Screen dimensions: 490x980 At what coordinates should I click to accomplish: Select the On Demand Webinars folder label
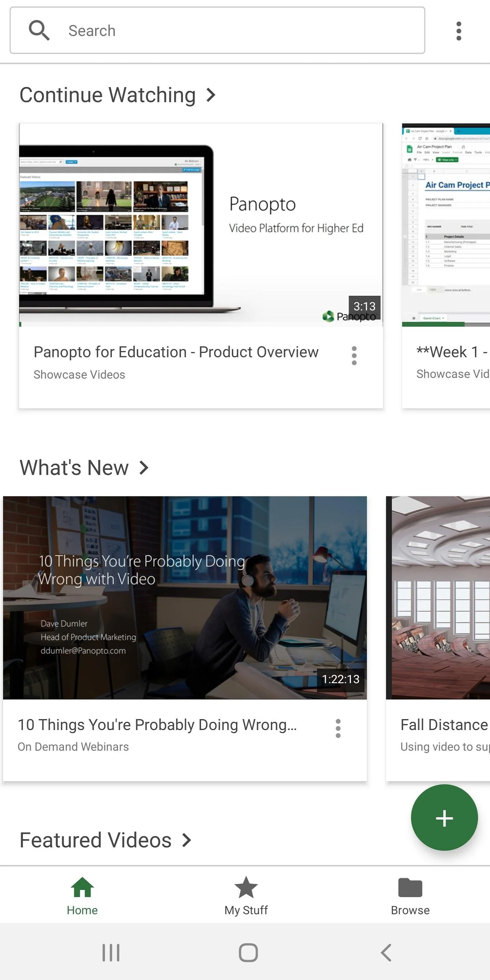pos(73,747)
